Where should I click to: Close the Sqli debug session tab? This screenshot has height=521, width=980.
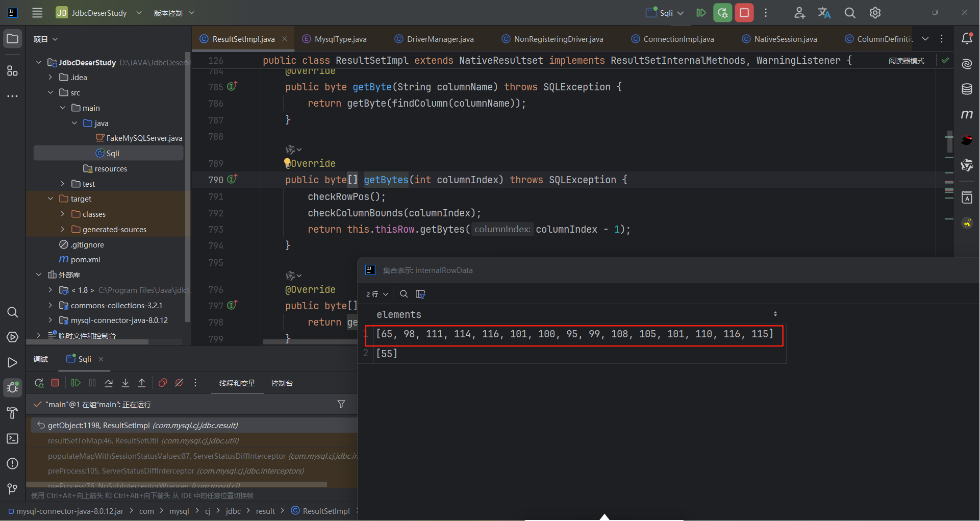[x=101, y=359]
